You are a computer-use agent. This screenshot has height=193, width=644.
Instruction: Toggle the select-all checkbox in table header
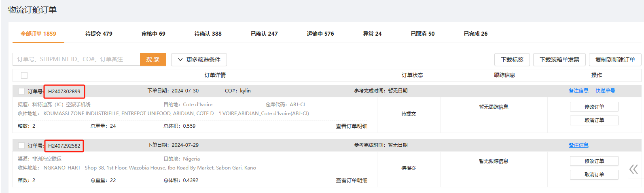(24, 75)
